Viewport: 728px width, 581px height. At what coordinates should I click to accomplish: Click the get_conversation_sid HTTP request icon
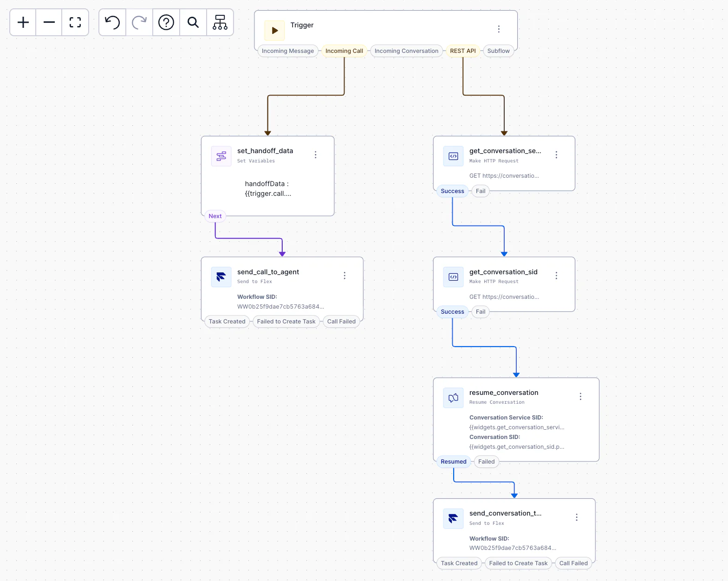click(454, 277)
